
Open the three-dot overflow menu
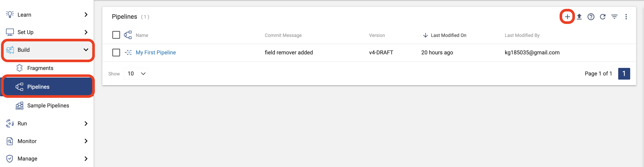[626, 16]
